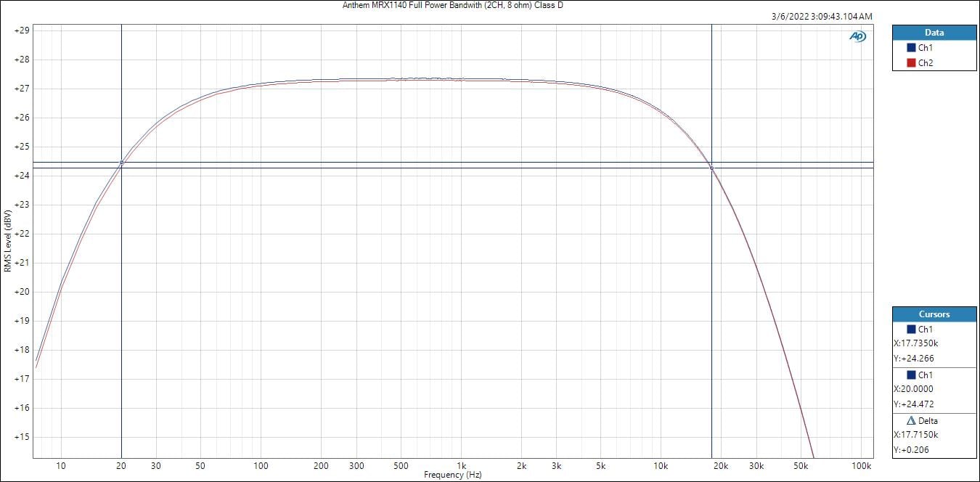
Task: Click the Frequency (Hz) axis label
Action: click(452, 475)
